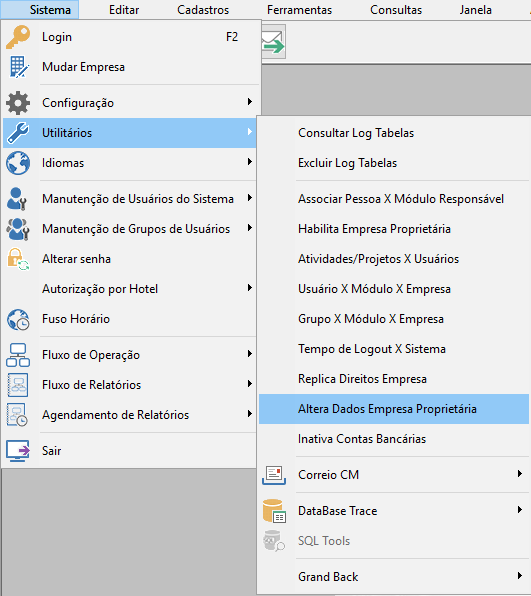Click the Alterar senha padlock icon
531x596 pixels.
[x=18, y=259]
